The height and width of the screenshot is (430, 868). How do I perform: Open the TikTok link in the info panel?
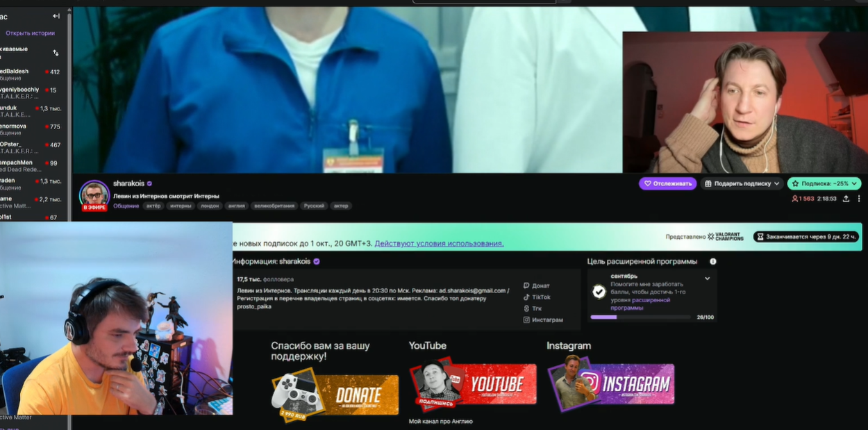[536, 297]
